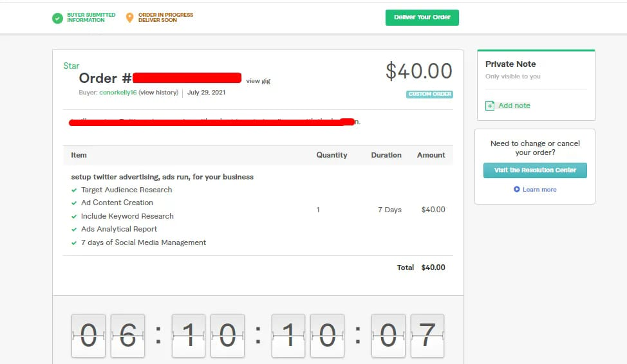Open the Visit the Resolution Center button
This screenshot has width=627, height=364.
pos(535,170)
